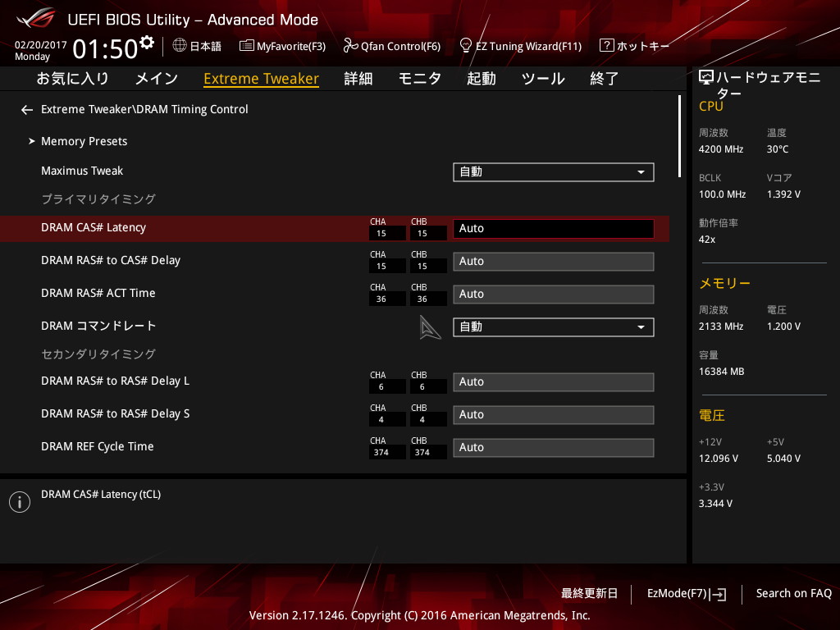Image resolution: width=840 pixels, height=630 pixels.
Task: Click 最終更新日 button
Action: tap(589, 594)
